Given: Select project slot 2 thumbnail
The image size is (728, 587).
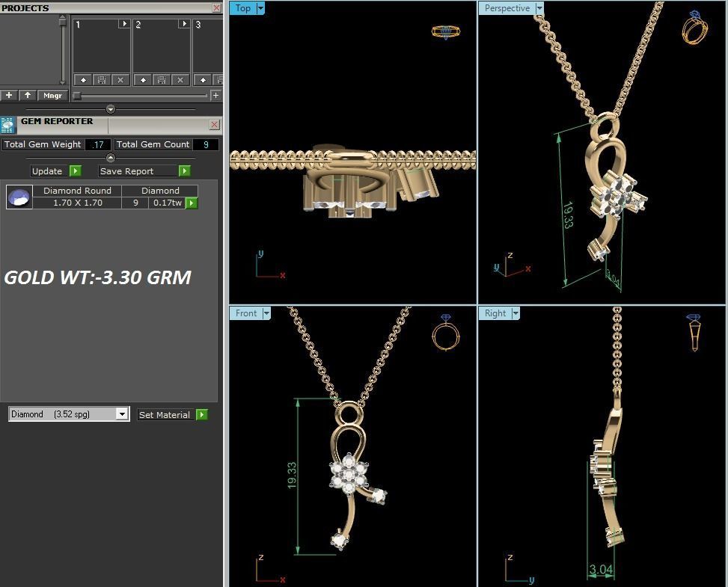Looking at the screenshot, I should (161, 46).
